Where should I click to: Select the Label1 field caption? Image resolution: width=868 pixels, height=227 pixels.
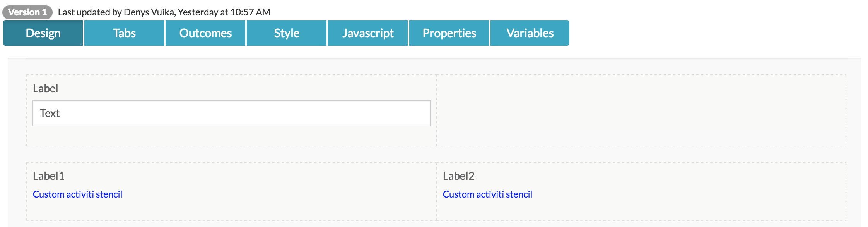pyautogui.click(x=48, y=176)
